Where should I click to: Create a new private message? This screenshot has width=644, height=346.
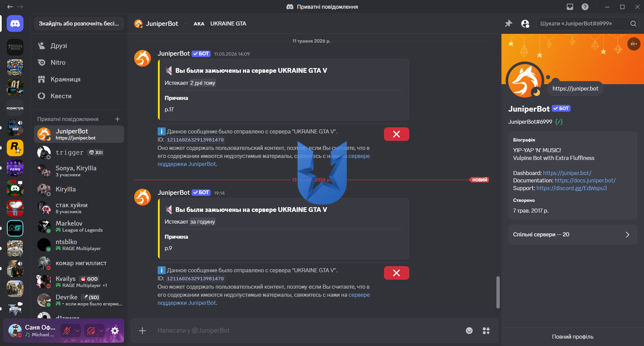pyautogui.click(x=117, y=119)
